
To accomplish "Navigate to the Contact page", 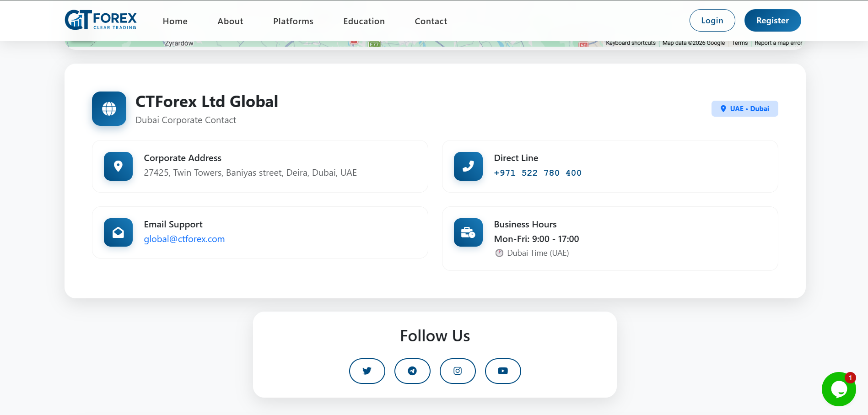I will click(x=431, y=21).
